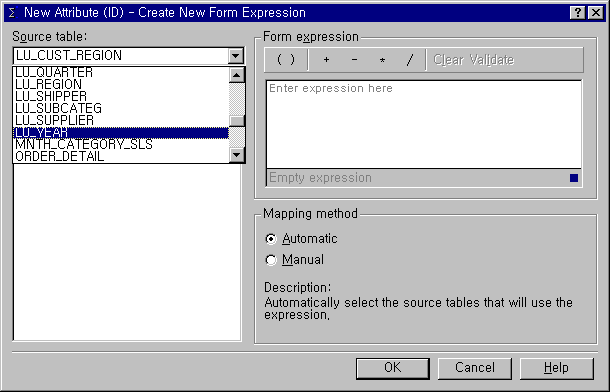Click the blue expression status square

(x=574, y=178)
